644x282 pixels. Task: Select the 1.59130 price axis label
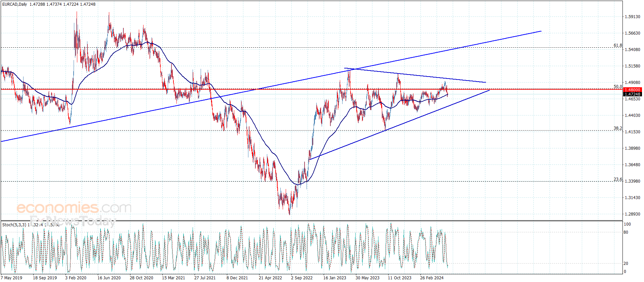(632, 17)
